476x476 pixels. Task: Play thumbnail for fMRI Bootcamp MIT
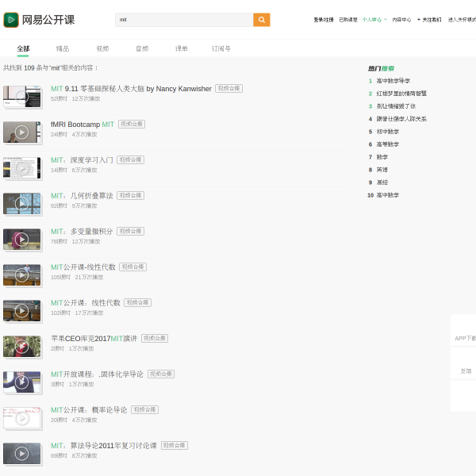click(x=22, y=132)
